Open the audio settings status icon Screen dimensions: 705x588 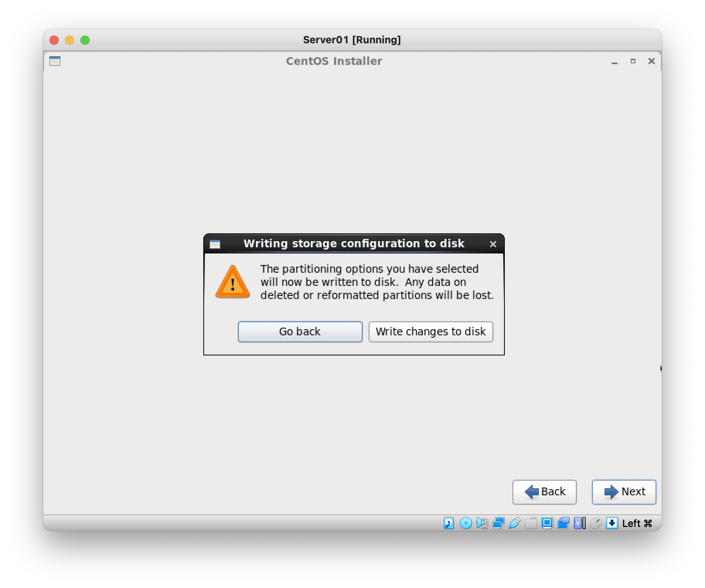(482, 523)
